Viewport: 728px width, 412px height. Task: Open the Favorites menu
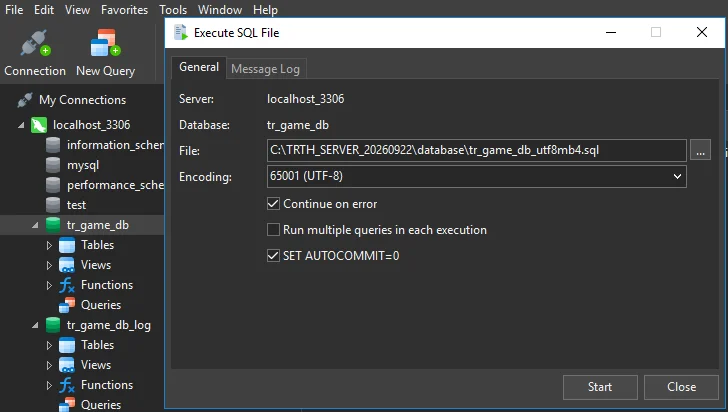point(124,10)
